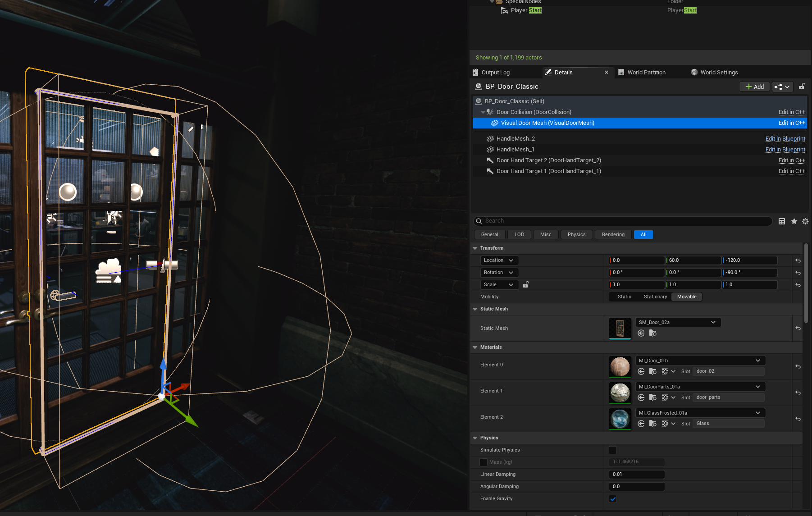Open the details settings gear icon
The height and width of the screenshot is (516, 812).
(x=805, y=221)
